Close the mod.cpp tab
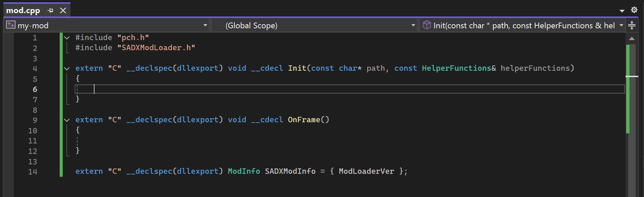This screenshot has height=197, width=644. point(63,10)
